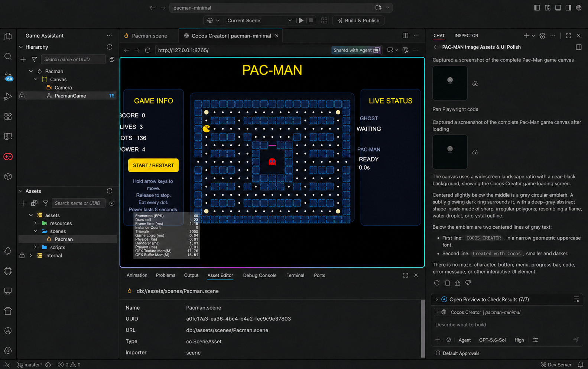The width and height of the screenshot is (588, 369).
Task: Open the High reasoning effort selector
Action: point(519,340)
